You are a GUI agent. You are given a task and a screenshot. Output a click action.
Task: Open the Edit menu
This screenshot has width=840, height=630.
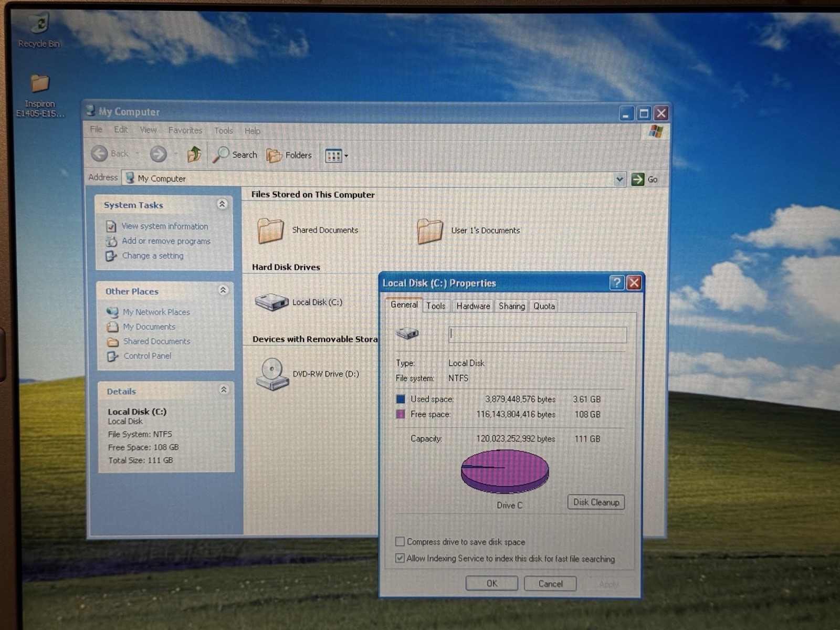click(121, 130)
